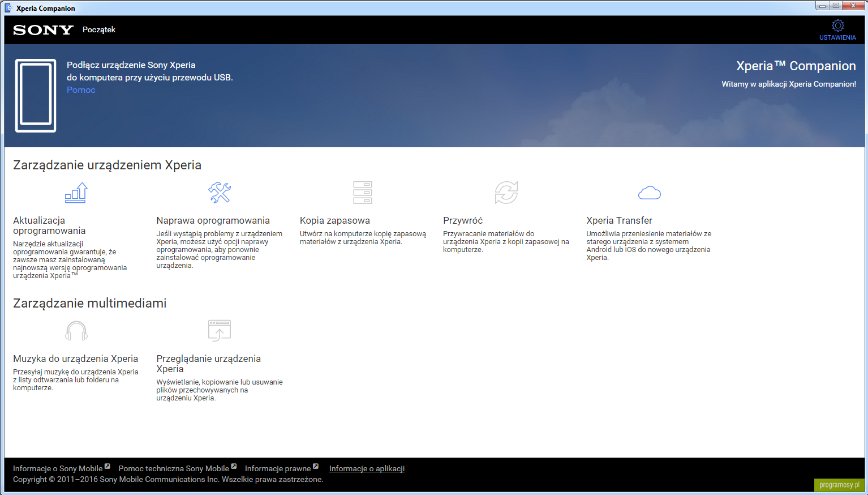Click external-link icon beside Informacje prawne

click(316, 467)
